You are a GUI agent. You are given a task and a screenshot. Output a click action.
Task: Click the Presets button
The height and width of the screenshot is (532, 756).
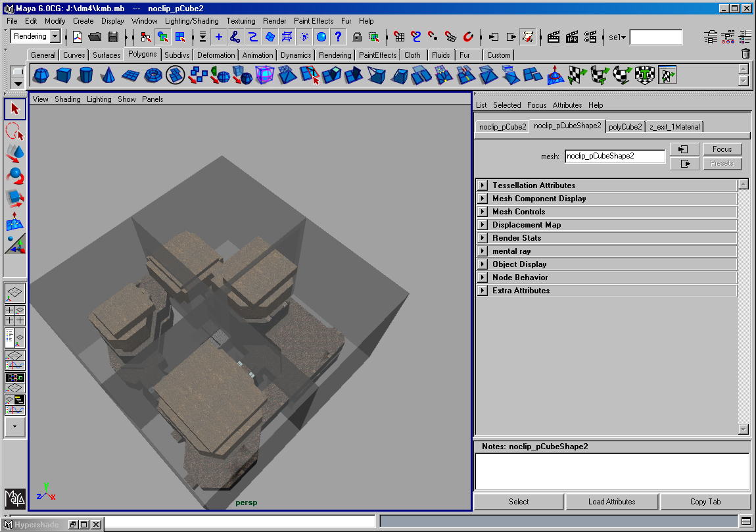coord(722,164)
